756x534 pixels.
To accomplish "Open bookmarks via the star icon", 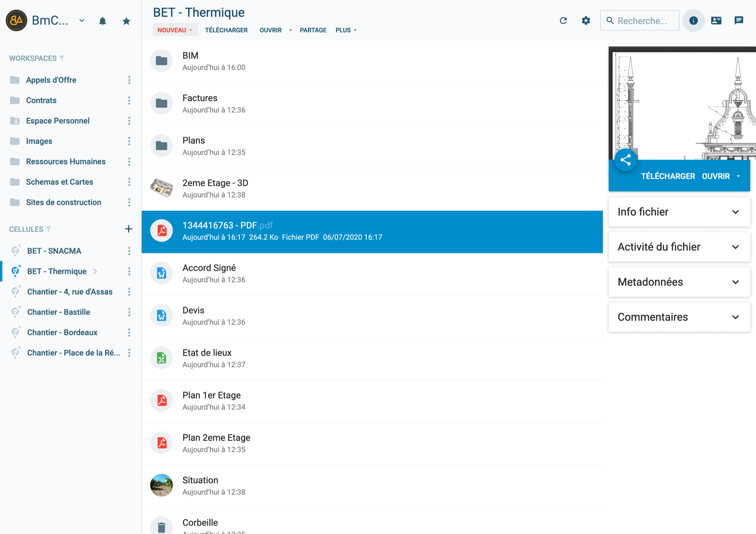I will coord(126,21).
